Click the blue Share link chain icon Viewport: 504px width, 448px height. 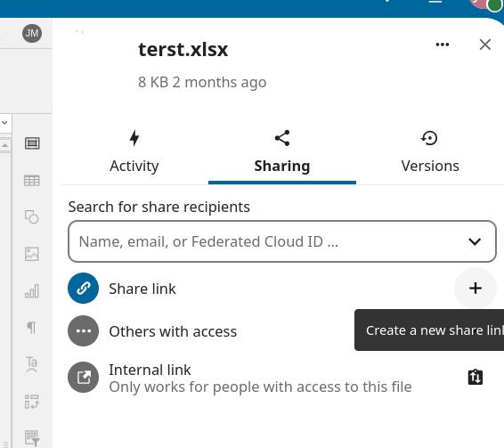click(x=83, y=289)
